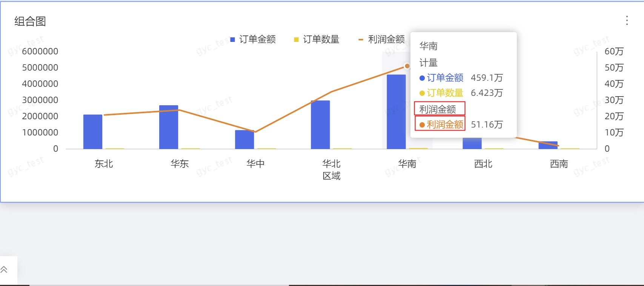Click the 西南 x-axis category label

pyautogui.click(x=559, y=164)
